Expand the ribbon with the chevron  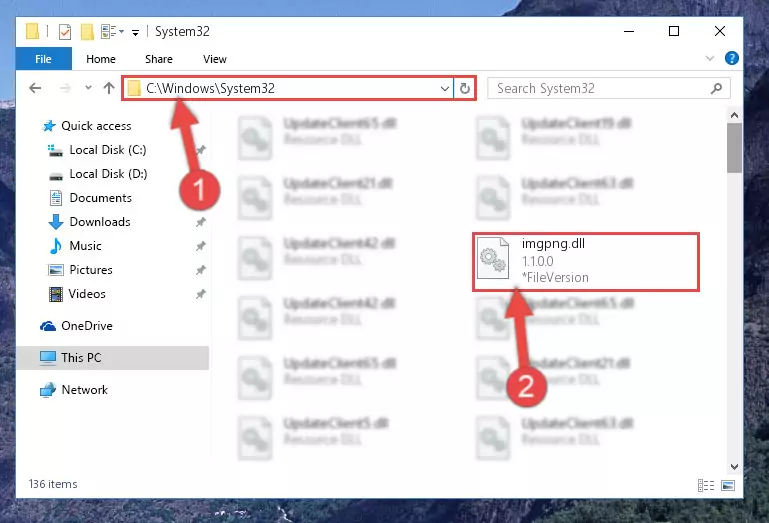point(709,58)
